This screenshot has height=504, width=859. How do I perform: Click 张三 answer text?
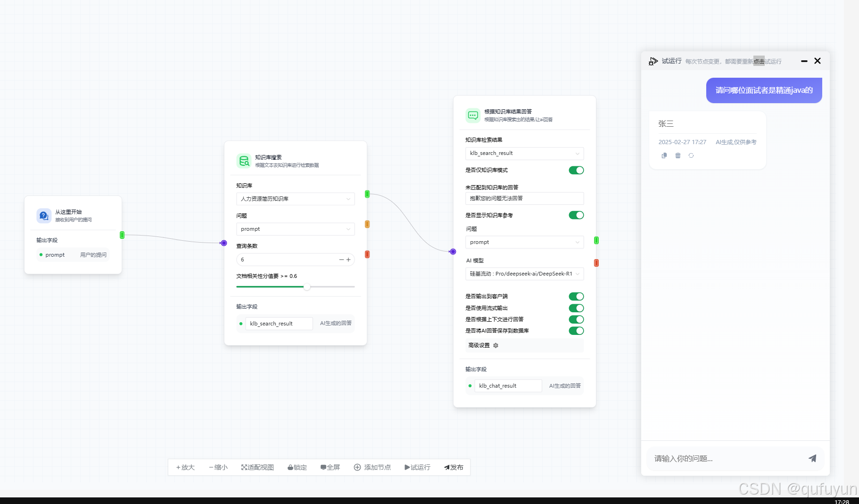click(x=666, y=124)
